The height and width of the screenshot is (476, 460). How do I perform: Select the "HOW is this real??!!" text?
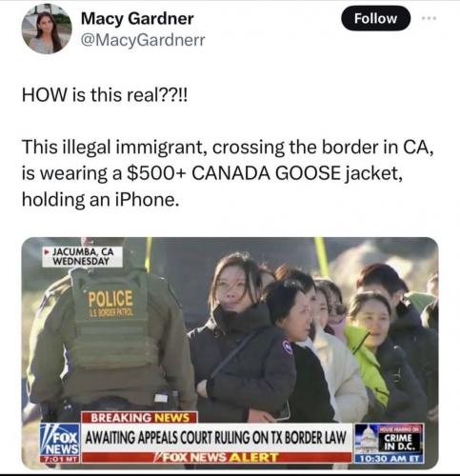(x=105, y=95)
